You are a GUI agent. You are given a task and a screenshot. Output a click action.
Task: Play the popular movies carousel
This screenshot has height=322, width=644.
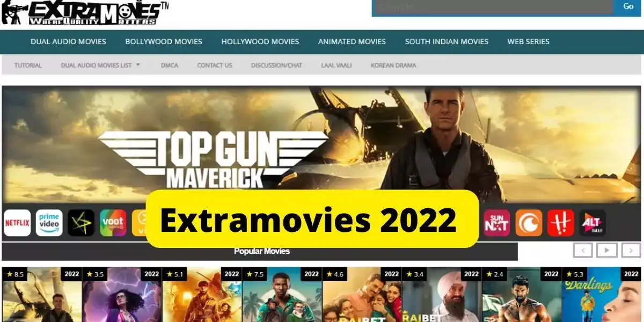[x=607, y=250]
